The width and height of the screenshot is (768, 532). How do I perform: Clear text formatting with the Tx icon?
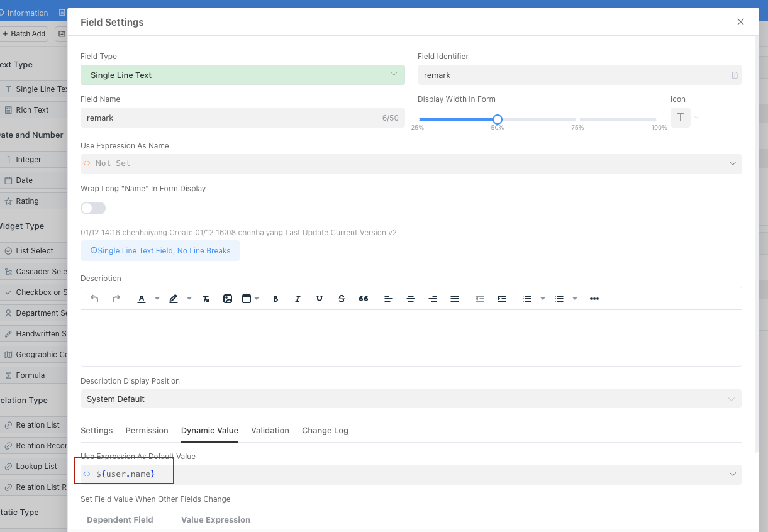pos(206,299)
